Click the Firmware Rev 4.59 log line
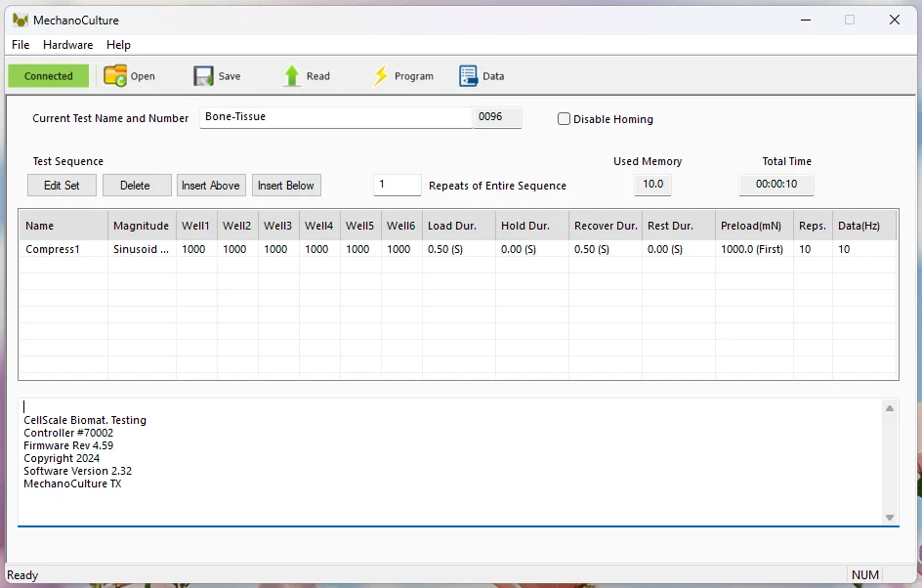 [x=68, y=445]
